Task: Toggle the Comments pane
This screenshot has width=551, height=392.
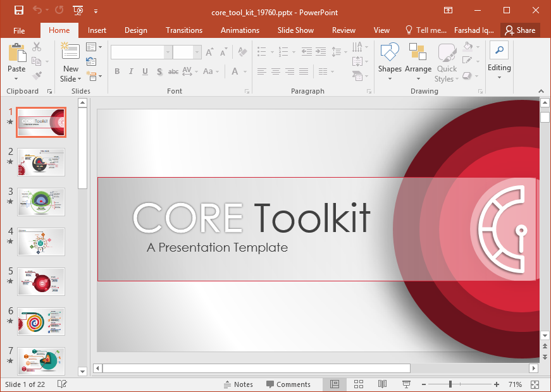Action: (x=288, y=384)
